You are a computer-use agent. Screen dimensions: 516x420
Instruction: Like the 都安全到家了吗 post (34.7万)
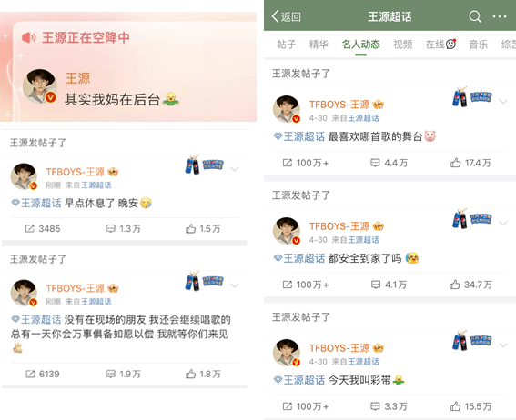pos(470,285)
